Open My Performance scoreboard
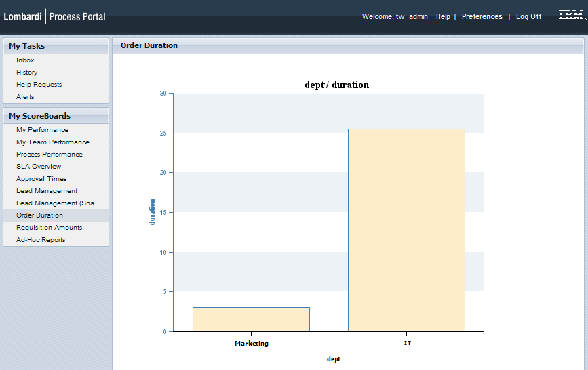 pos(42,130)
